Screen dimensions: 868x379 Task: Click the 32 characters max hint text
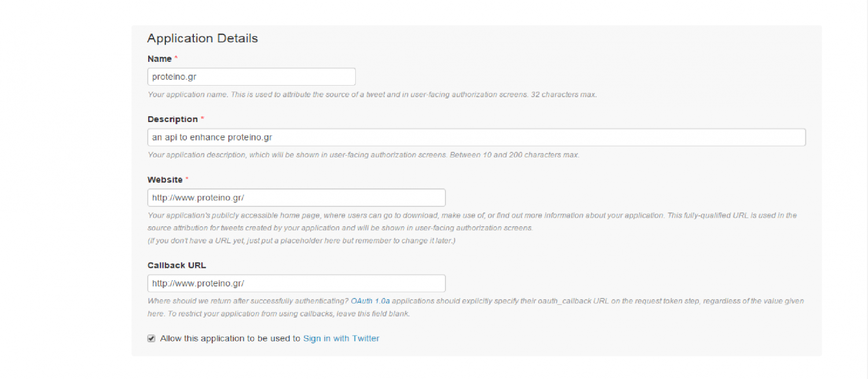coord(372,94)
